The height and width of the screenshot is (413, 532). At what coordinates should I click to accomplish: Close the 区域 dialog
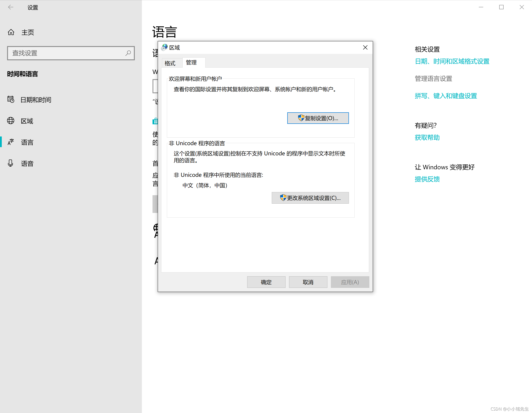point(365,47)
